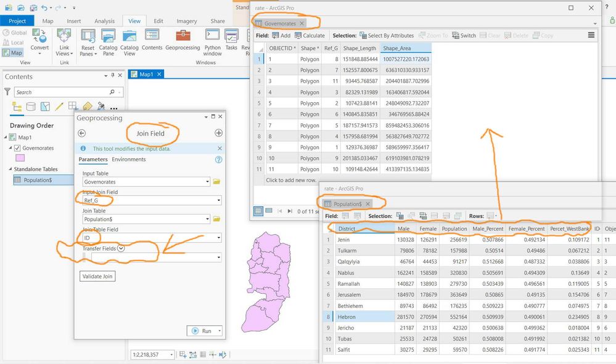Open Run button dropdown arrow
Viewport: 616px width, 364px height.
220,331
